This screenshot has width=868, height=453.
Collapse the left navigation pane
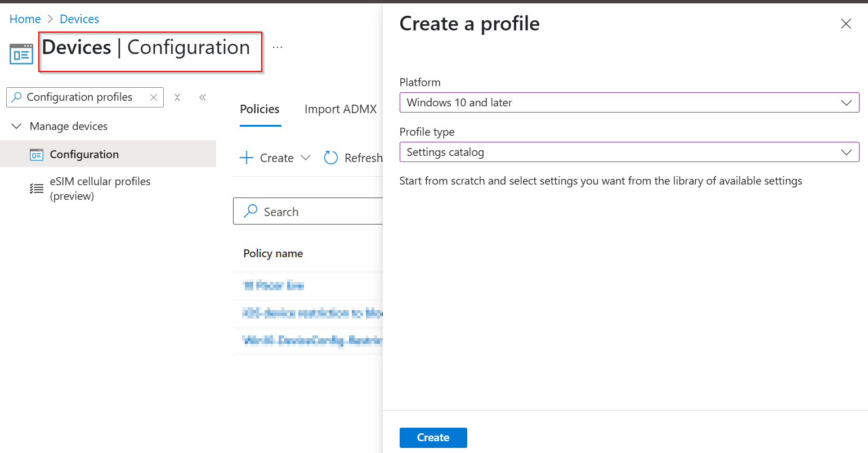[203, 97]
